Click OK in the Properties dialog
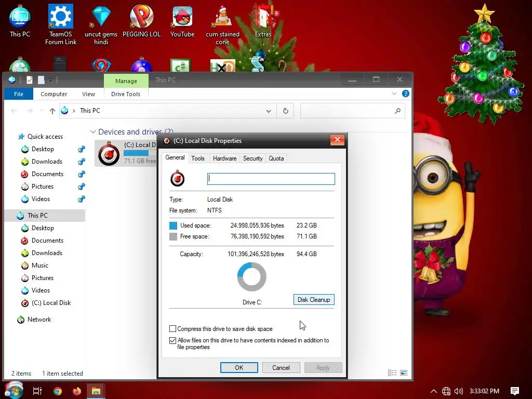The height and width of the screenshot is (399, 532). pos(239,367)
